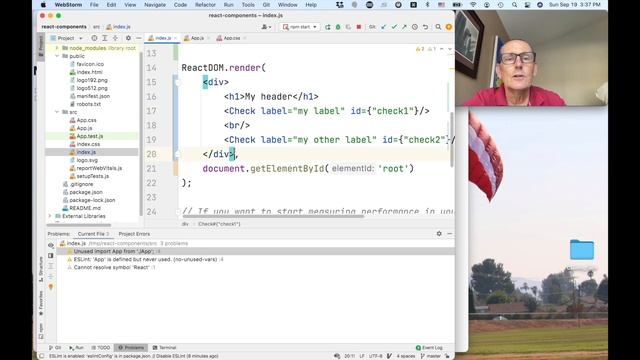
Task: Open the Tools menu in menu bar
Action: [248, 5]
